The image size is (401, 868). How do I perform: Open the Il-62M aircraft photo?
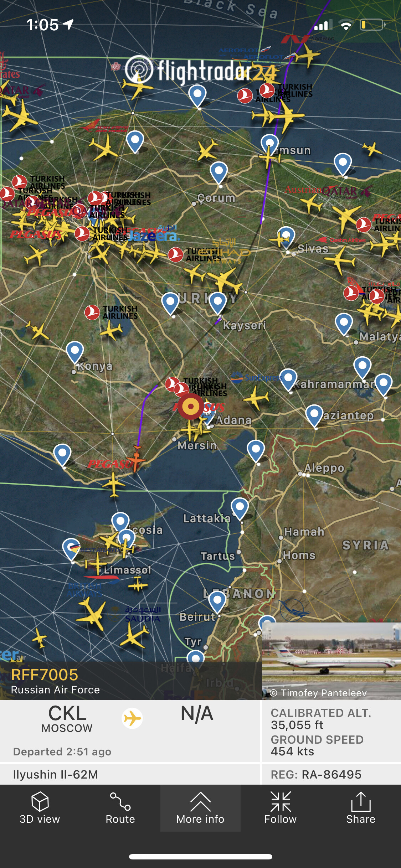[x=331, y=661]
